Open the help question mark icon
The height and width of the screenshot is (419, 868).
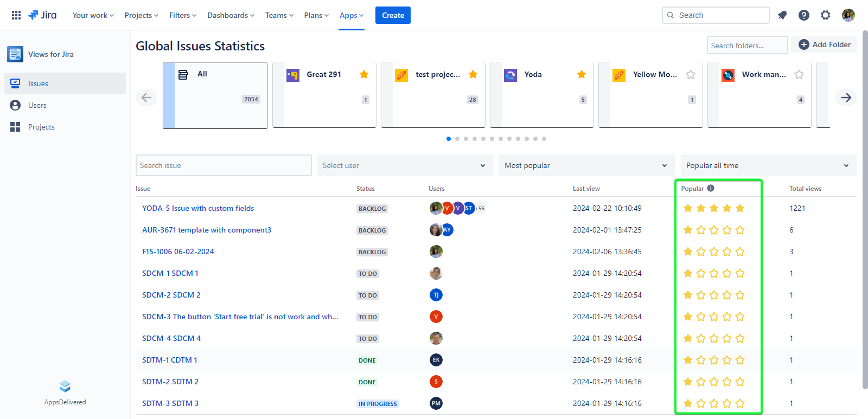(x=804, y=15)
